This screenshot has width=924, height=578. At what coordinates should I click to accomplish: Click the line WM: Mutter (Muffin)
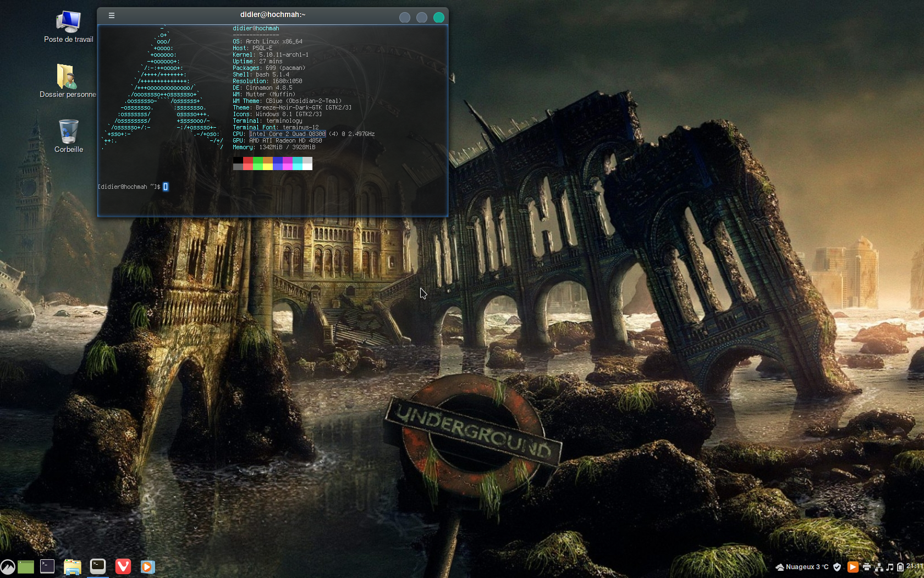pyautogui.click(x=264, y=95)
